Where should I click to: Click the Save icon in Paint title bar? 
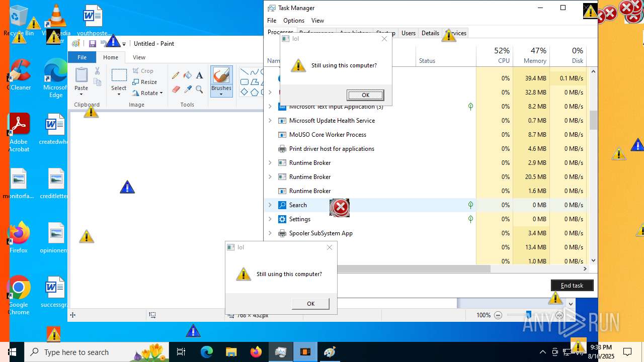[93, 44]
